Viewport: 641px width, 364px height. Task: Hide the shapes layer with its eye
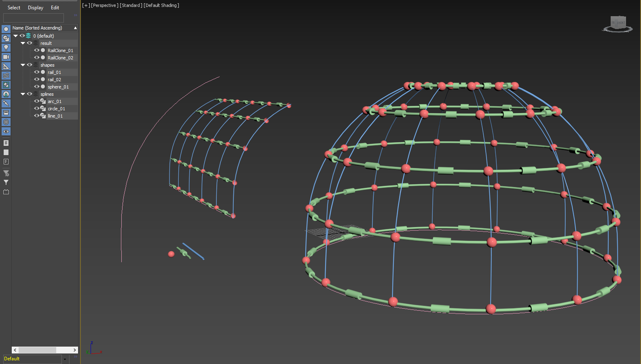(x=30, y=65)
